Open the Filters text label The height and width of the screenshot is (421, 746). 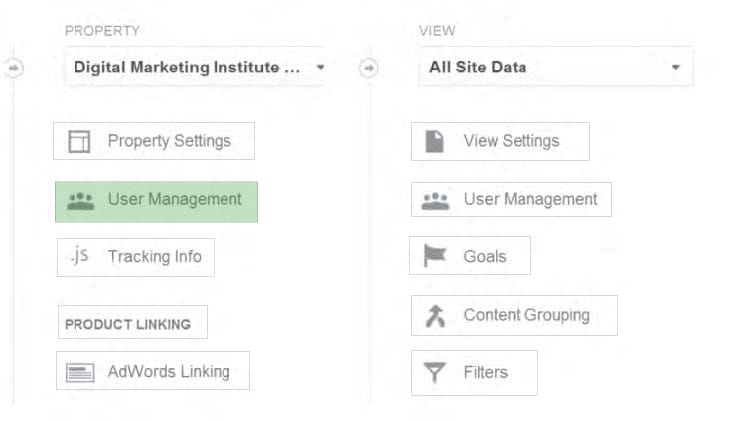pyautogui.click(x=486, y=372)
